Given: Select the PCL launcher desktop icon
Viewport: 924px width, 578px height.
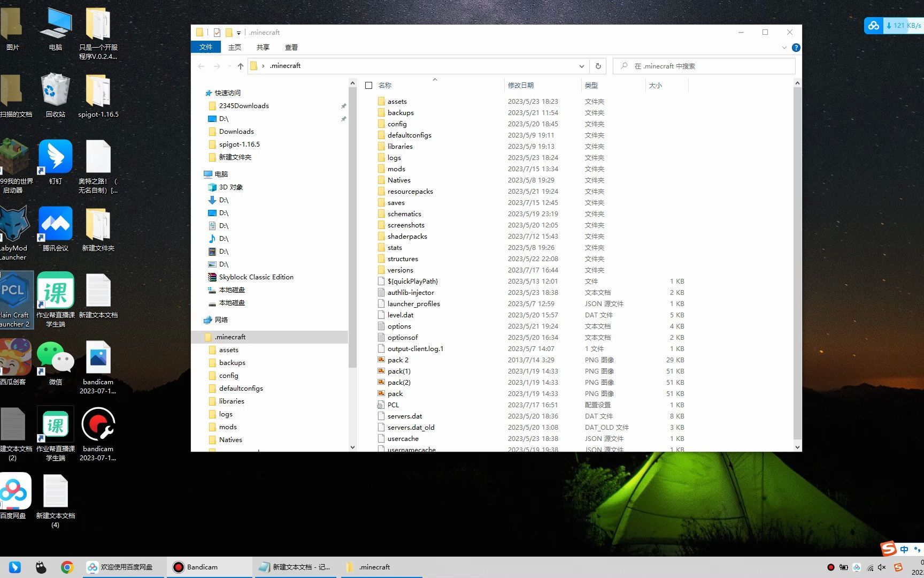Looking at the screenshot, I should 16,300.
